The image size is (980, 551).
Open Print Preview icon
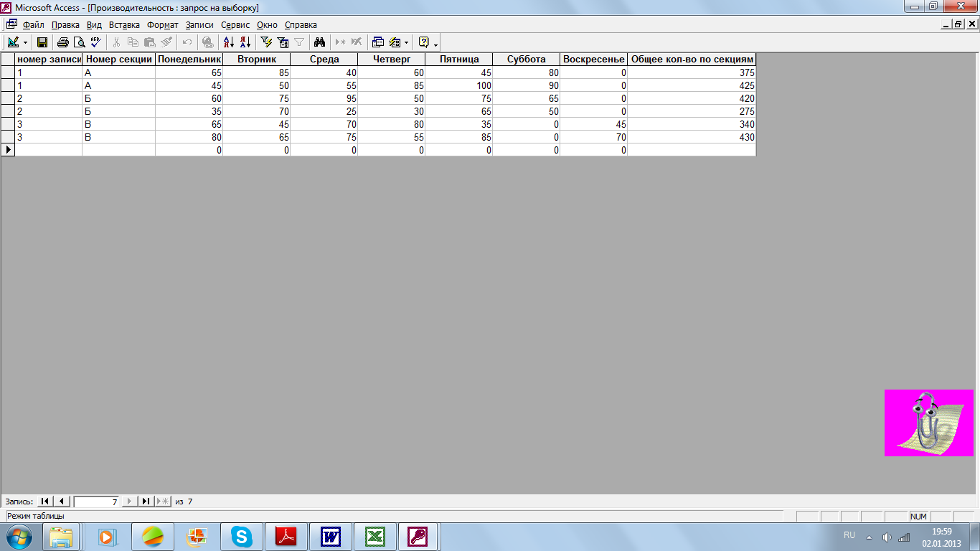pos(79,42)
